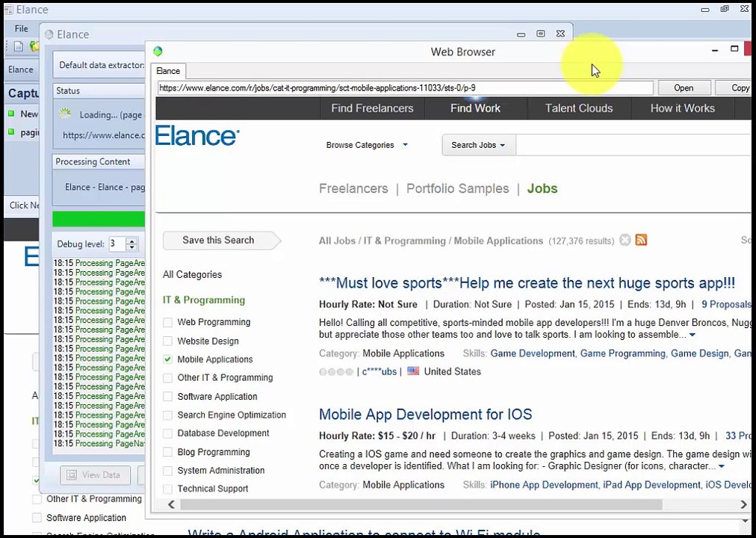Click the URL address field

[x=405, y=88]
